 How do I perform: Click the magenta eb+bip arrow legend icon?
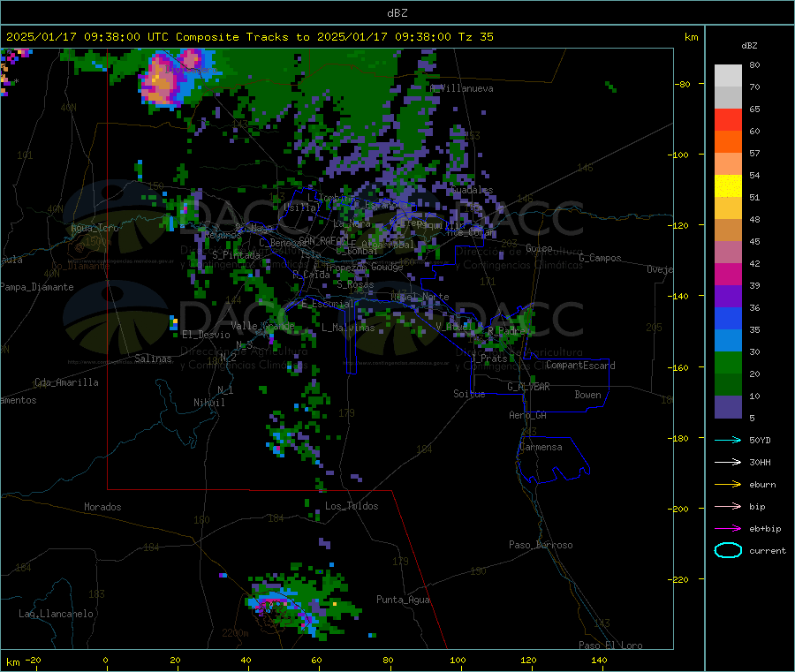coord(728,529)
